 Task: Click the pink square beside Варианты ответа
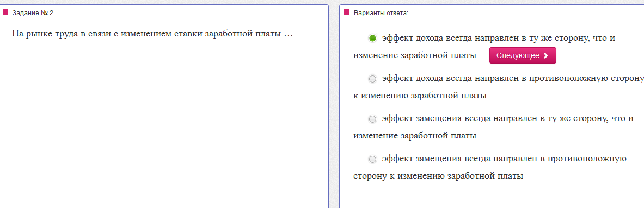point(347,12)
